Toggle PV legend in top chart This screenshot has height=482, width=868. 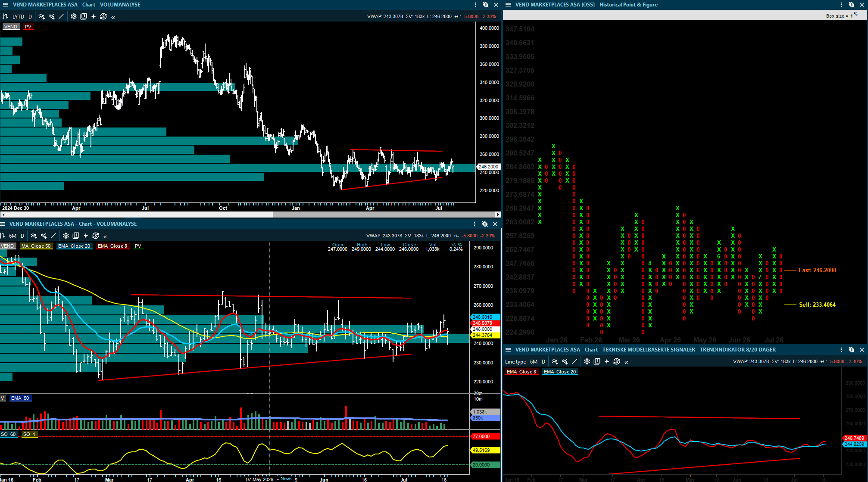28,27
